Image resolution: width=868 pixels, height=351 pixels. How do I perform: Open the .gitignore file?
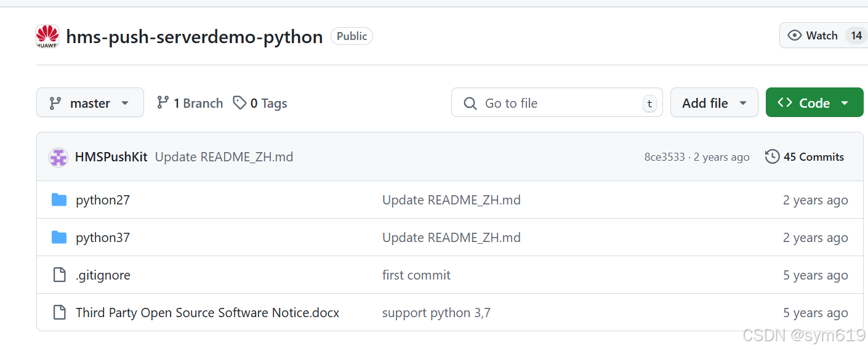pyautogui.click(x=103, y=275)
